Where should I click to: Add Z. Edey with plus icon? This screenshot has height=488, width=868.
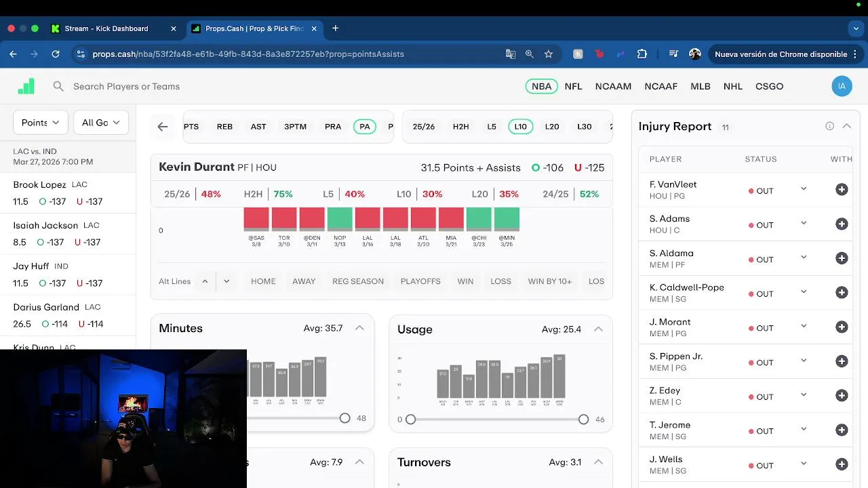pyautogui.click(x=842, y=396)
